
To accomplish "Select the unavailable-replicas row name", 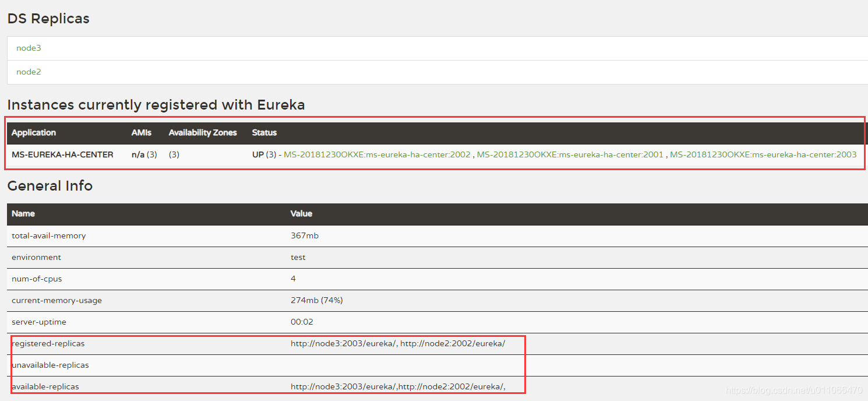I will (50, 365).
